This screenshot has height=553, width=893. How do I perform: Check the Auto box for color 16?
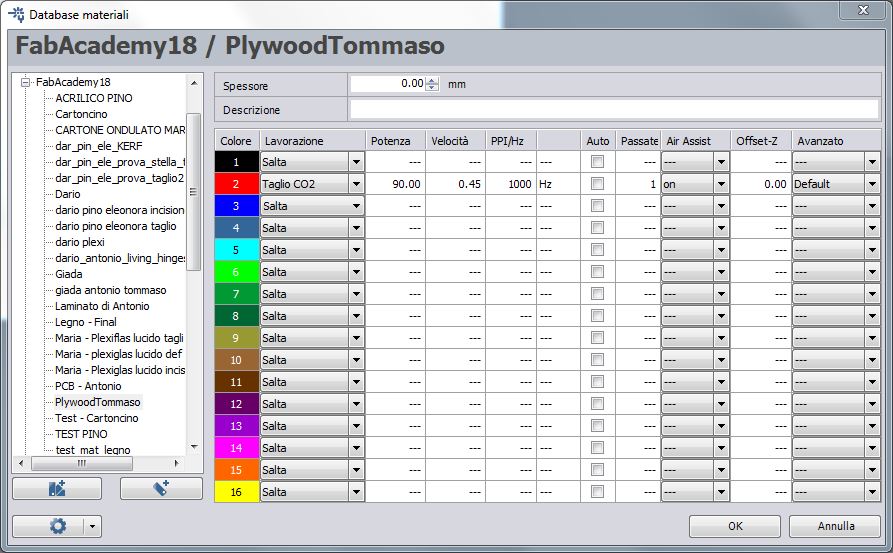coord(597,492)
